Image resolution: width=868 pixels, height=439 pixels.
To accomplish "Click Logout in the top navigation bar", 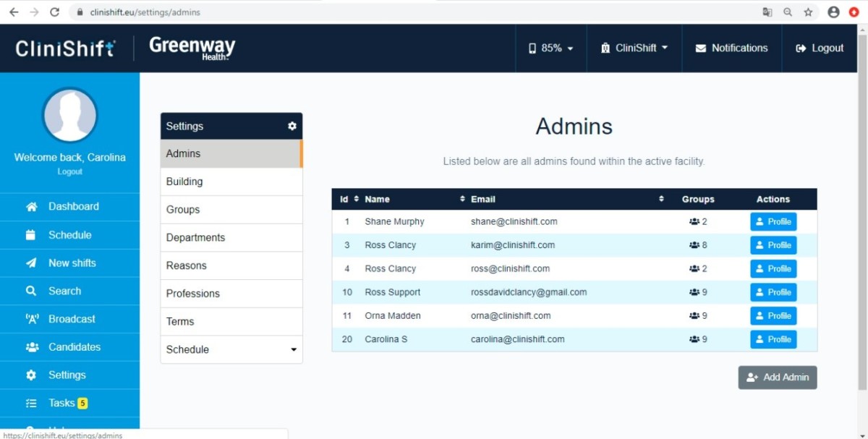I will pos(820,48).
